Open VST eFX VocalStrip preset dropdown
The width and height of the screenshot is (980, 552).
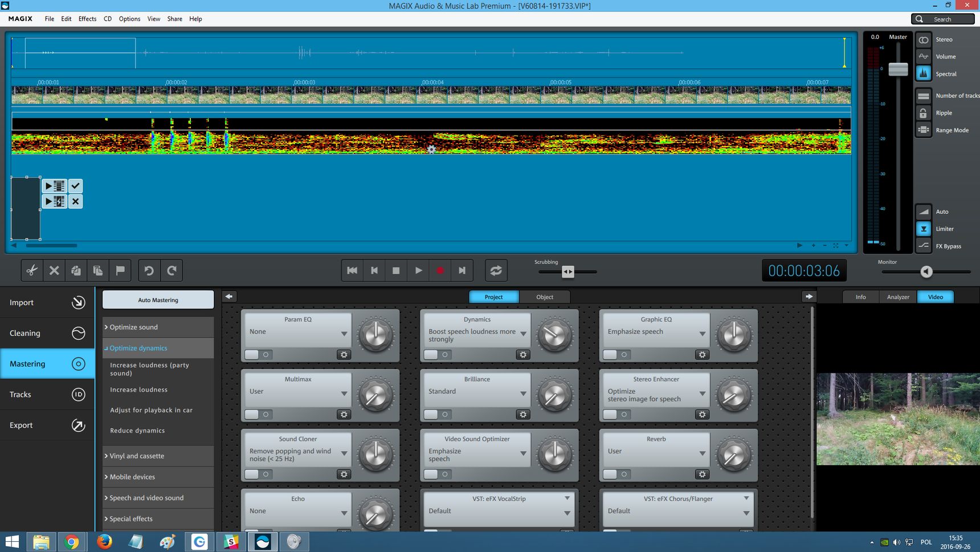click(x=567, y=513)
